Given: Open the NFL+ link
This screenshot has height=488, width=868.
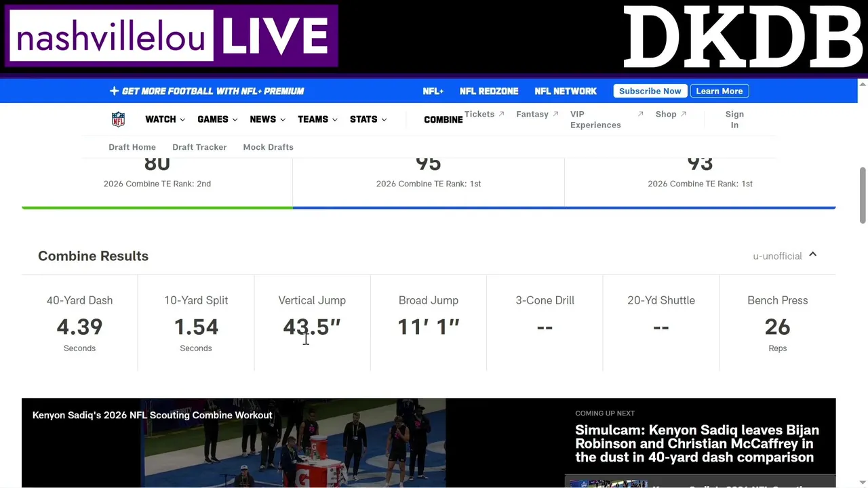Looking at the screenshot, I should pyautogui.click(x=433, y=91).
